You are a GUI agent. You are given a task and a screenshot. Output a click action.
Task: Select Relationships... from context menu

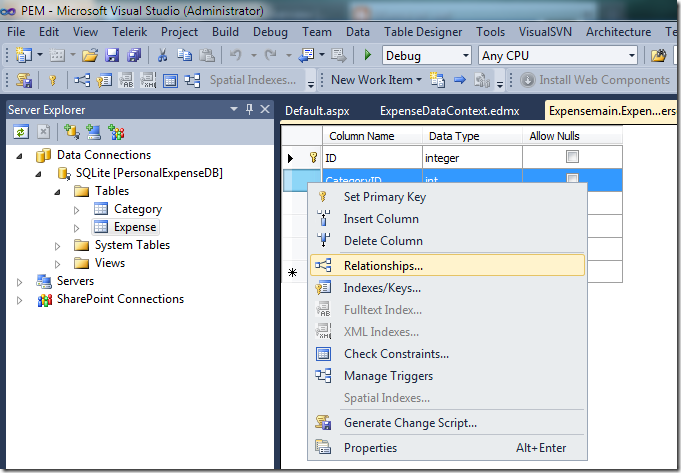point(383,266)
